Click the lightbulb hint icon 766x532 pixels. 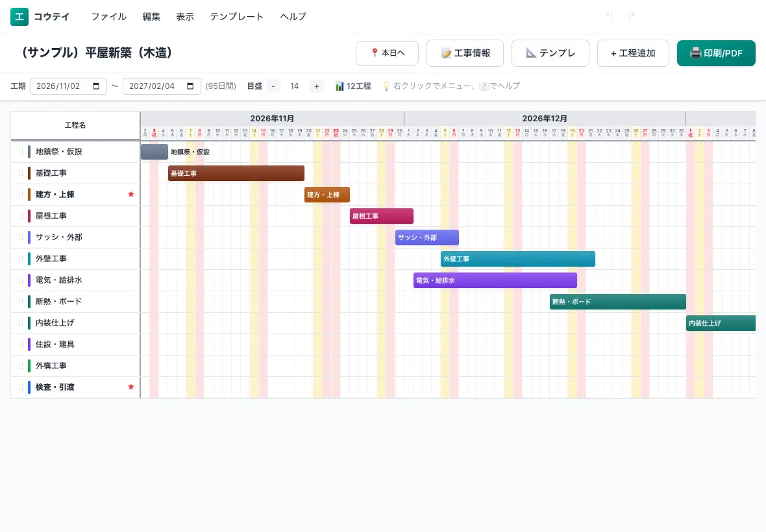[x=386, y=86]
